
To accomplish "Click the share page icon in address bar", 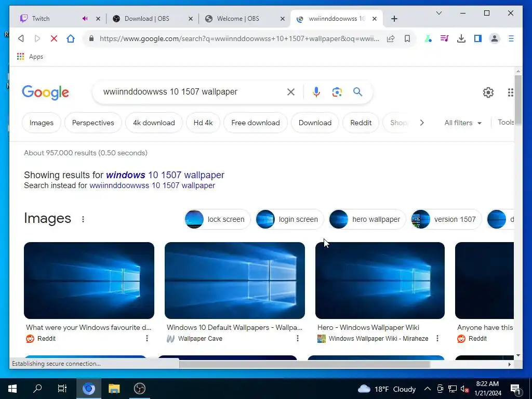I will coord(391,38).
